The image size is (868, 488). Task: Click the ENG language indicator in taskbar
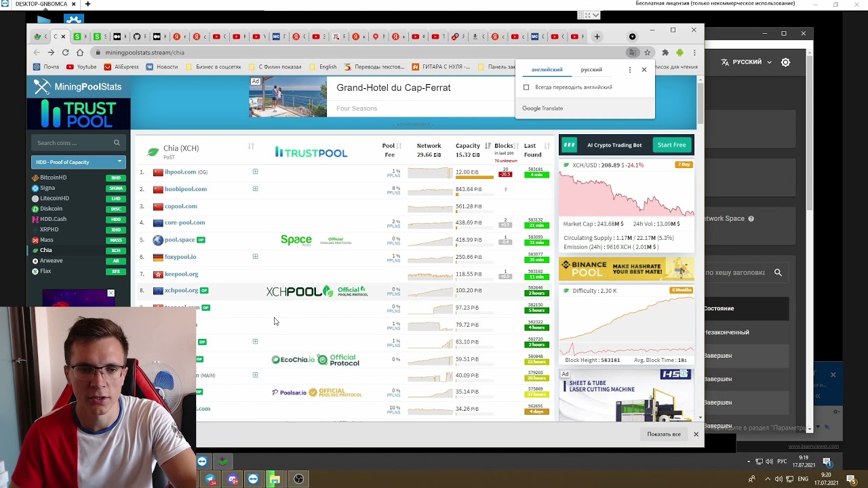[802, 479]
